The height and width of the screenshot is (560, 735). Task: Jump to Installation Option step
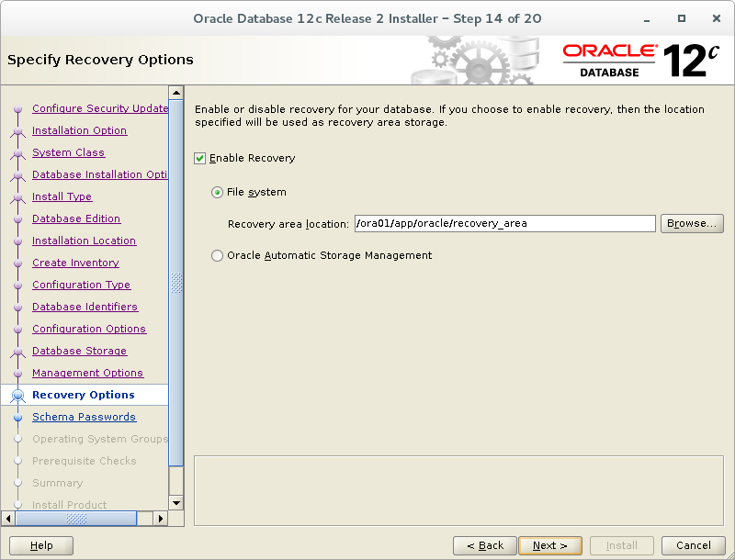coord(79,130)
